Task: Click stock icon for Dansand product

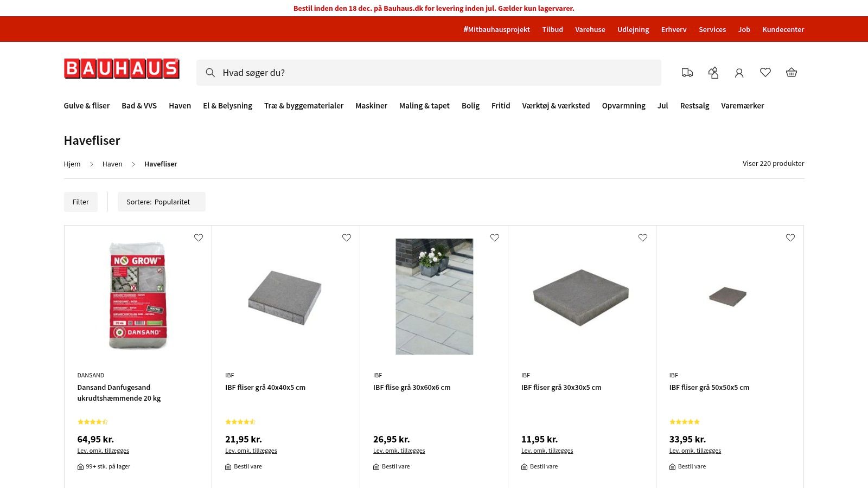Action: pos(80,467)
